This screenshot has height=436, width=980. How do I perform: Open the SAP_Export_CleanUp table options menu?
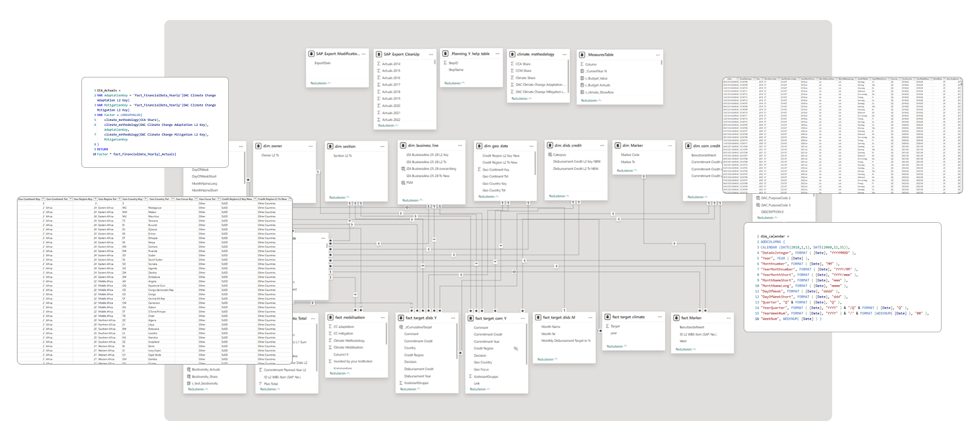(x=431, y=54)
